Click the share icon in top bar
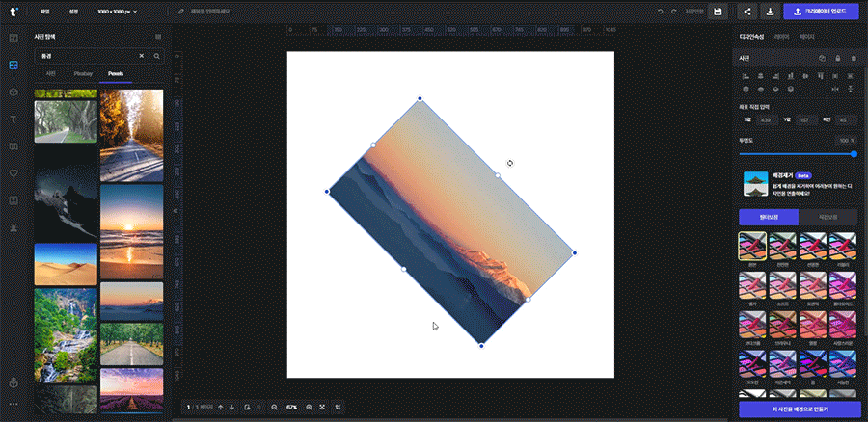Viewport: 868px width, 422px height. (x=746, y=11)
